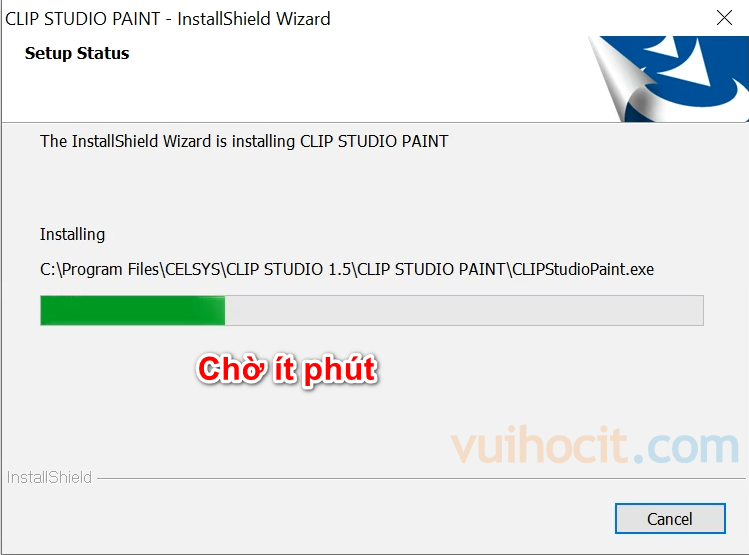Click the 'installing CLIP STUDIO PAINT' message

[244, 141]
